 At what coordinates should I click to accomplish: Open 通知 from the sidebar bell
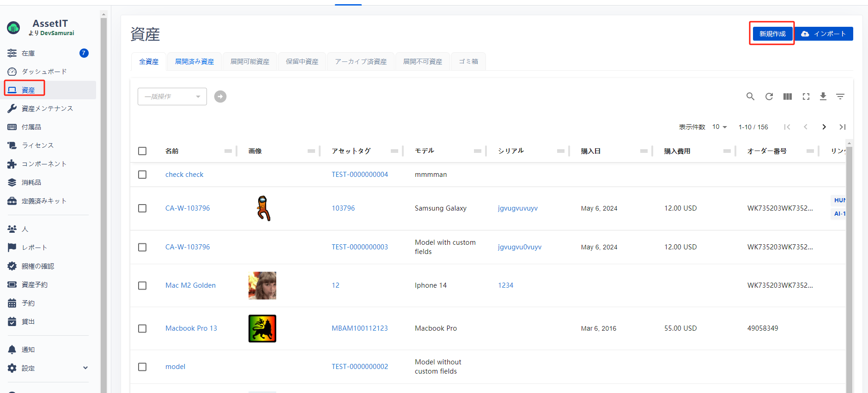28,350
